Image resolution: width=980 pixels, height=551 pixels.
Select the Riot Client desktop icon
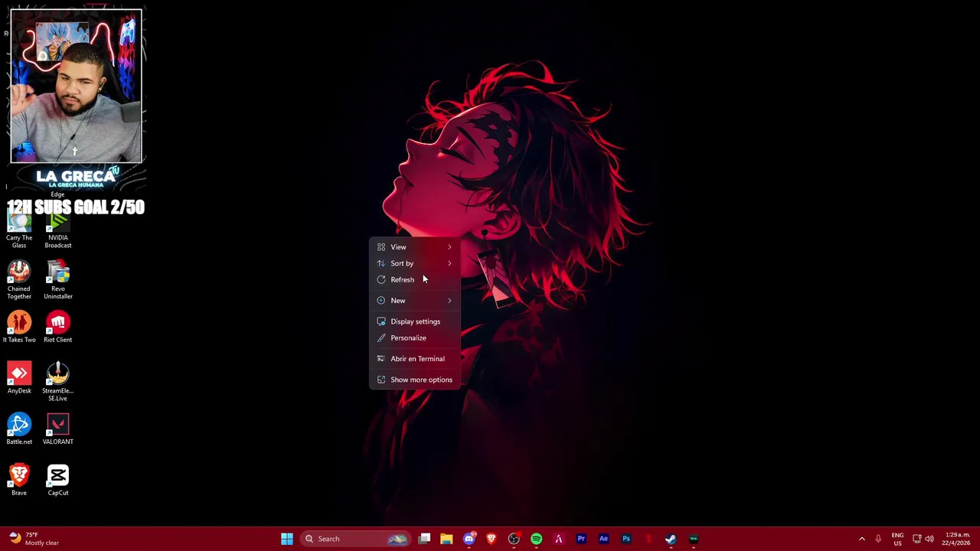(58, 328)
